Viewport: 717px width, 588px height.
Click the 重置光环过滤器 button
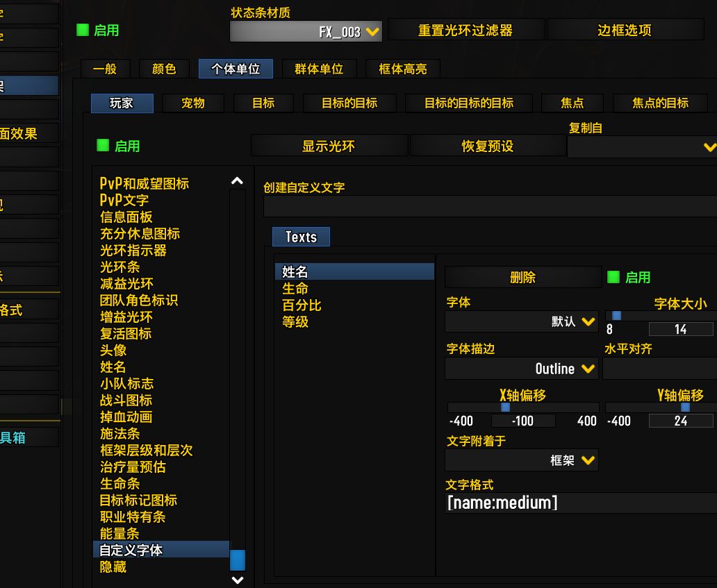coord(465,30)
